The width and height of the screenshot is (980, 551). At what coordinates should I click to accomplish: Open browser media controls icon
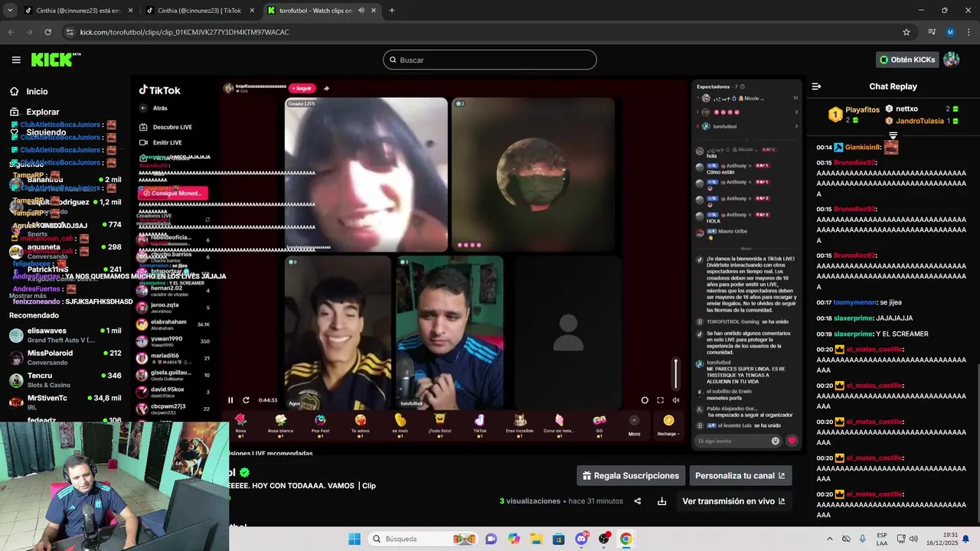pos(932,32)
